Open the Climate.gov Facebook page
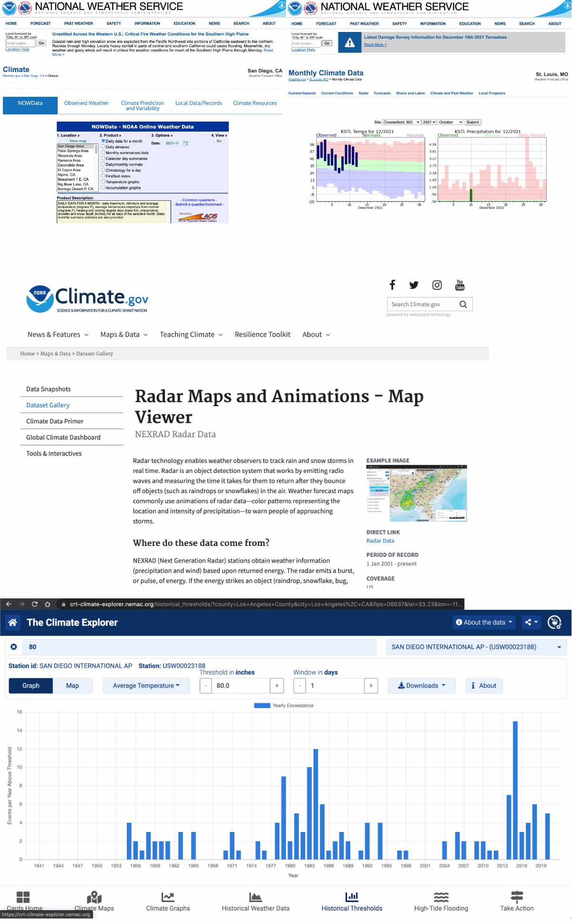 click(x=392, y=285)
